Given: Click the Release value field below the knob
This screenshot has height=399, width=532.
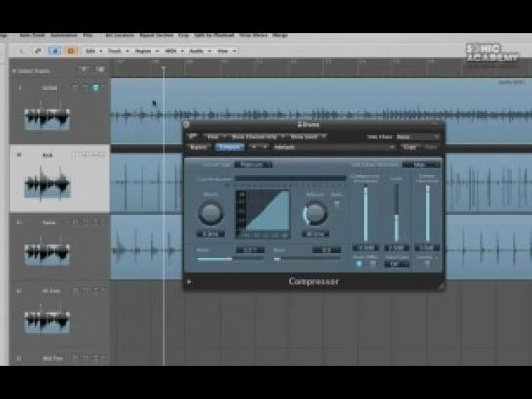Looking at the screenshot, I should tap(315, 234).
